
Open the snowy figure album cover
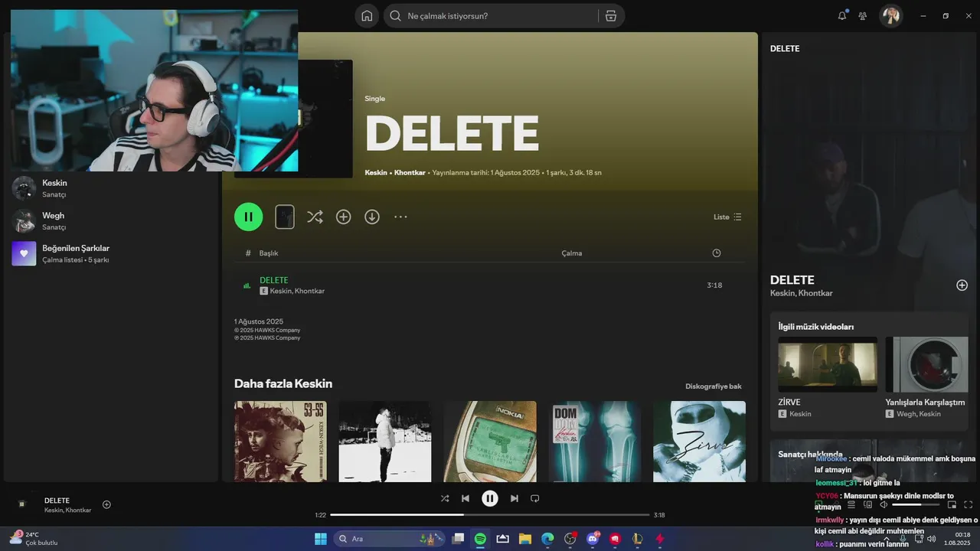[385, 442]
